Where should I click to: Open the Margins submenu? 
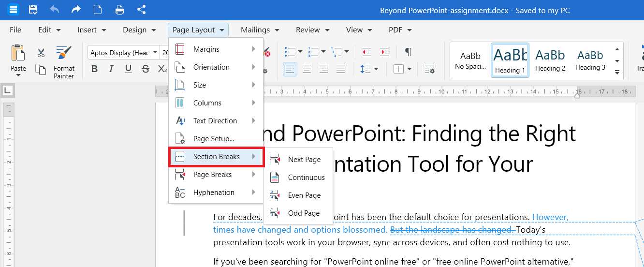(216, 49)
